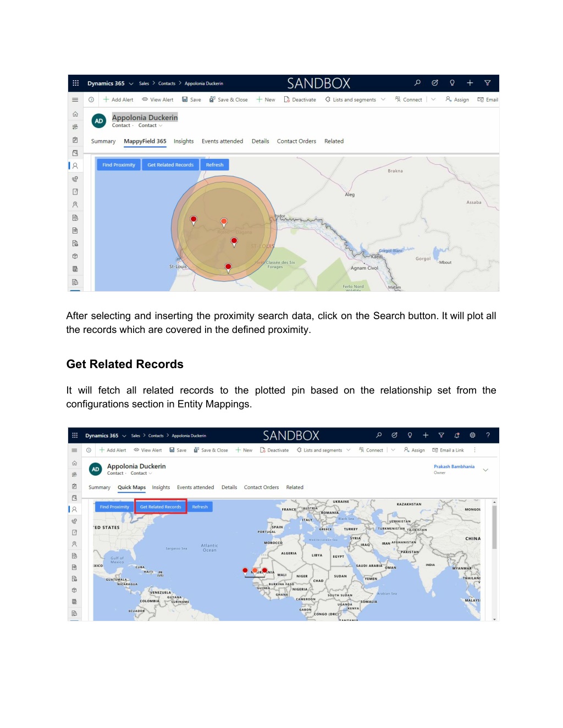Click Save & Close in second screenshot toolbar
The height and width of the screenshot is (728, 563).
click(211, 450)
